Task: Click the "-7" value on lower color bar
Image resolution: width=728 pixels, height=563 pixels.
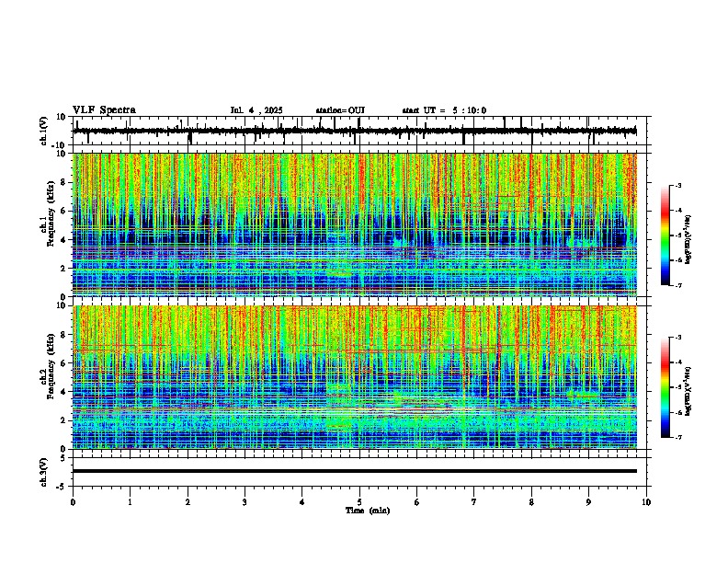Action: tap(678, 437)
